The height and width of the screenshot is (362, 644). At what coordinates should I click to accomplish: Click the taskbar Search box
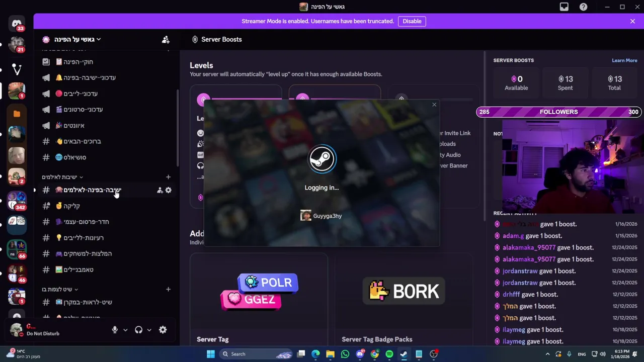(257, 354)
